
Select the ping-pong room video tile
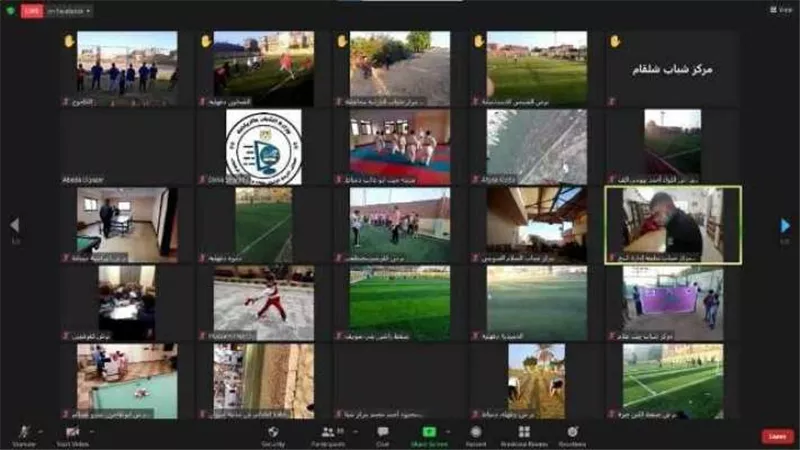(128, 225)
